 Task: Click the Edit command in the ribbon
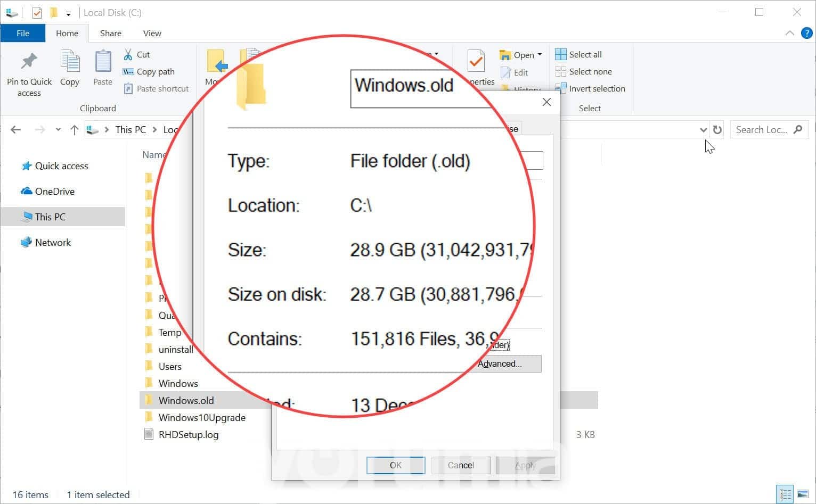(515, 72)
